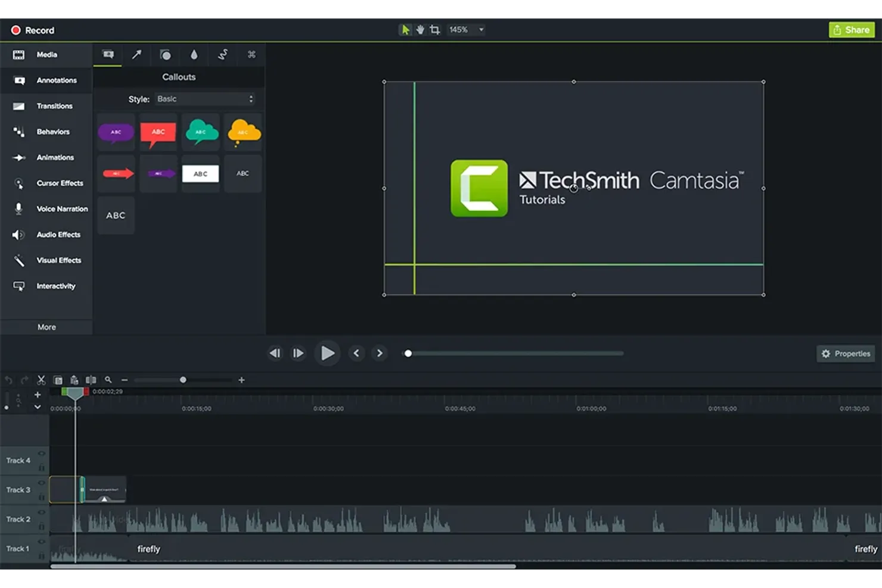Adjust the timeline zoom slider
The image size is (882, 588).
(183, 379)
